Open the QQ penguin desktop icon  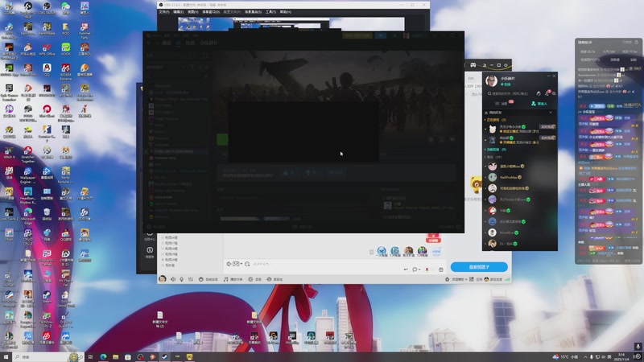tap(47, 70)
